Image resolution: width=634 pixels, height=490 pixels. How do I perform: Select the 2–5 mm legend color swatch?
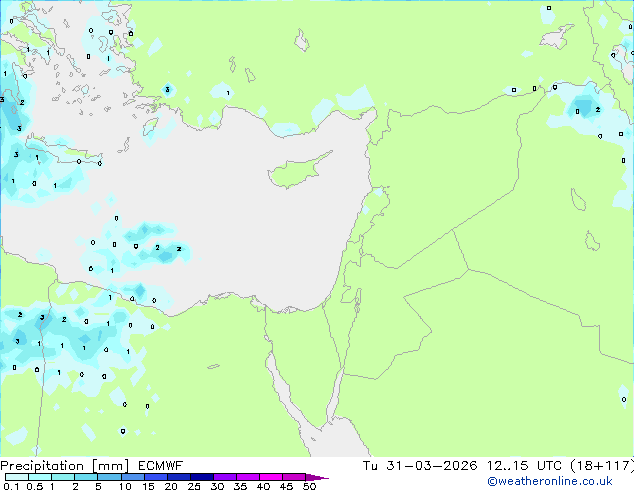pos(86,477)
